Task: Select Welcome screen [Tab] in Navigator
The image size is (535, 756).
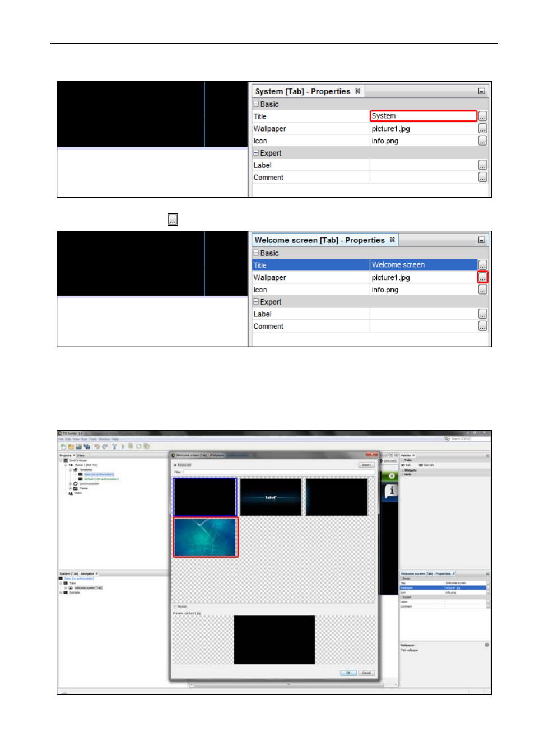Action: (x=88, y=587)
